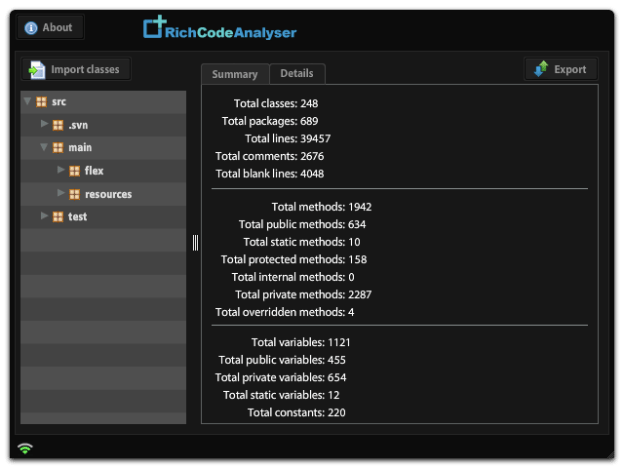
Task: Click the Total static variables: 12 text
Action: pyautogui.click(x=281, y=395)
